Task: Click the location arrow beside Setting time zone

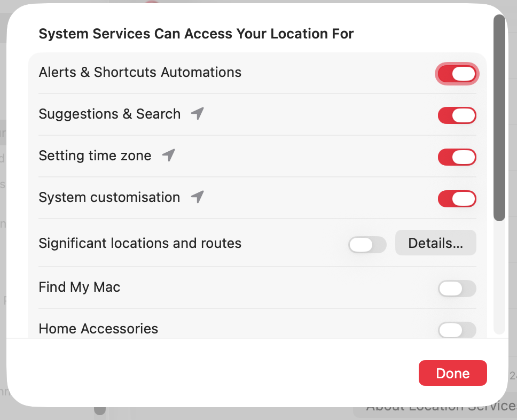Action: tap(168, 155)
